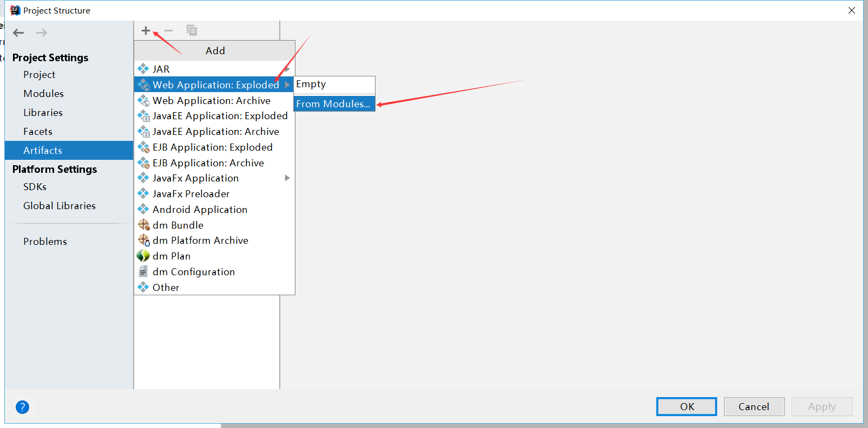Click the dm Platform Archive icon
Viewport: 868px width, 428px height.
143,240
